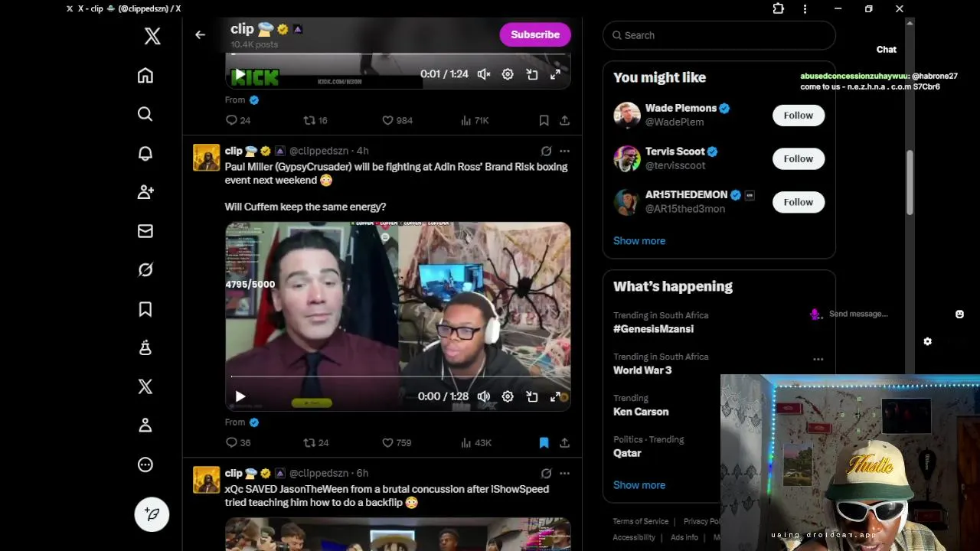Open Terms of Service footer link
Screen dimensions: 980x551
[x=641, y=521]
